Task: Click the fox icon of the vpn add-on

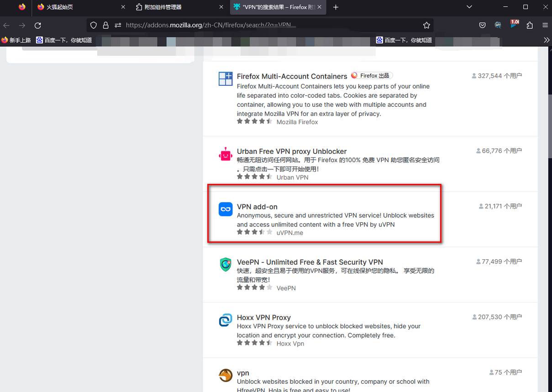Action: [226, 376]
